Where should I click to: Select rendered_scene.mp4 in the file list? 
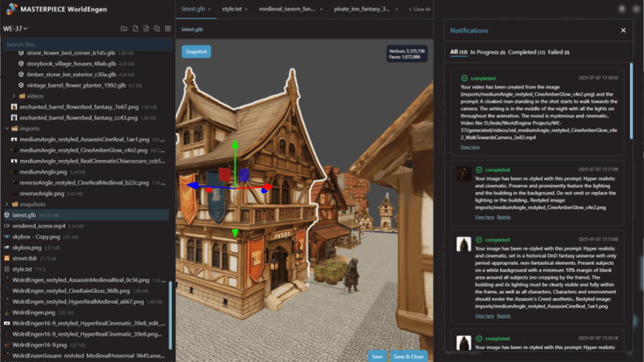click(x=39, y=225)
